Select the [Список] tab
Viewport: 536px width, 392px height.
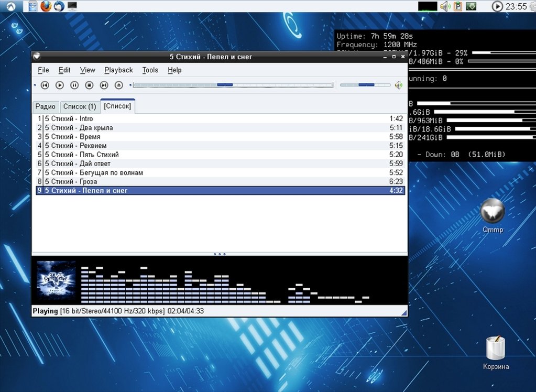coord(117,106)
